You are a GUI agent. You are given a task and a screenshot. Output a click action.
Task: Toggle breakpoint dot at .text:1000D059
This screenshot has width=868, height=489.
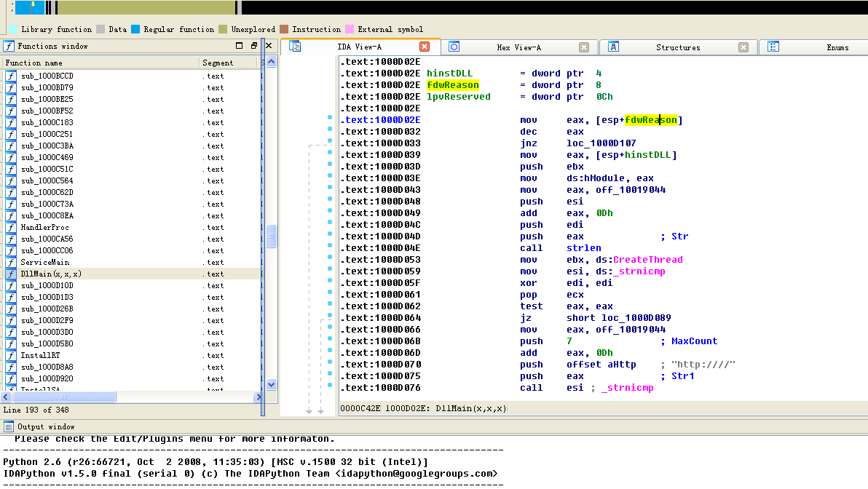click(x=330, y=269)
